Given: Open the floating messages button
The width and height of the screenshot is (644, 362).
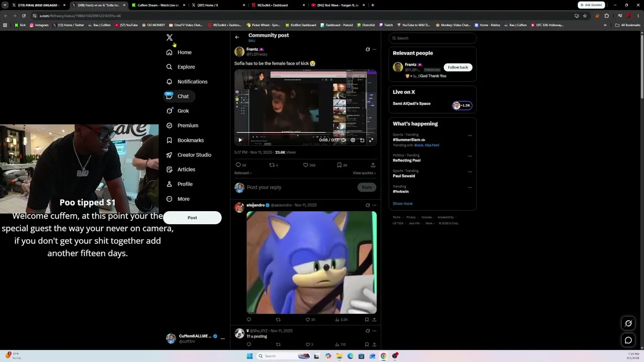Looking at the screenshot, I should click(x=628, y=340).
